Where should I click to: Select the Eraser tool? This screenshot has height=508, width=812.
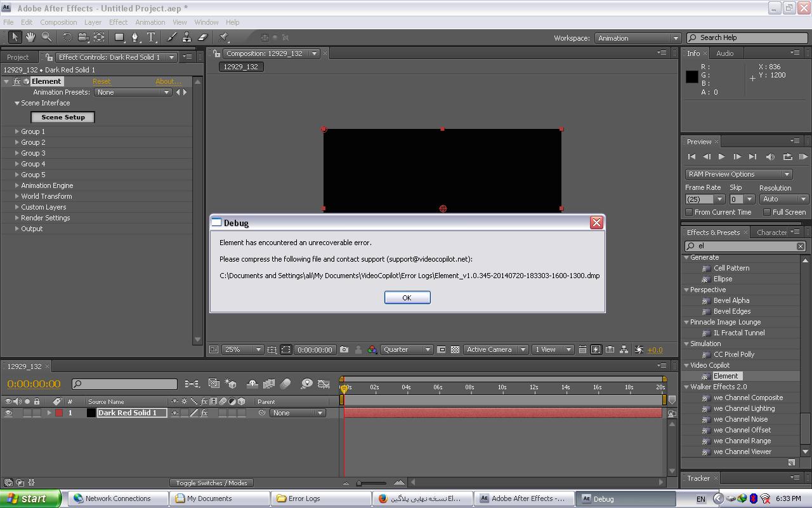point(203,37)
